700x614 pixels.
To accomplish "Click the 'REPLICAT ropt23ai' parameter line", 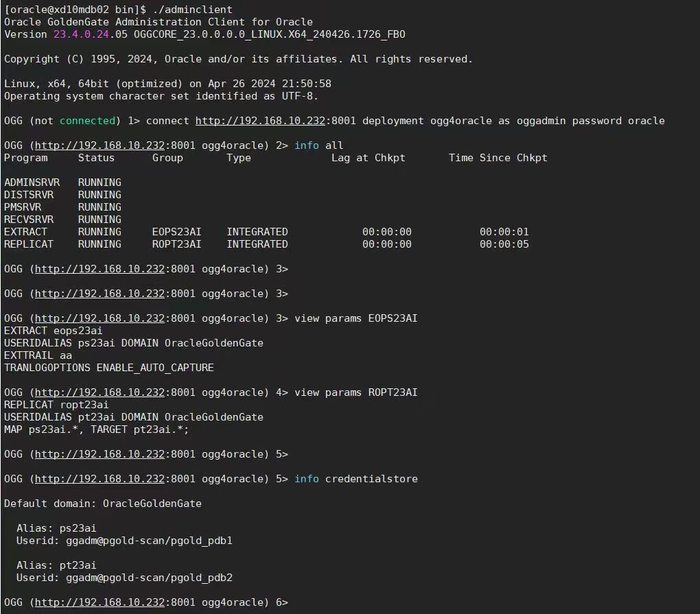I will pyautogui.click(x=56, y=405).
